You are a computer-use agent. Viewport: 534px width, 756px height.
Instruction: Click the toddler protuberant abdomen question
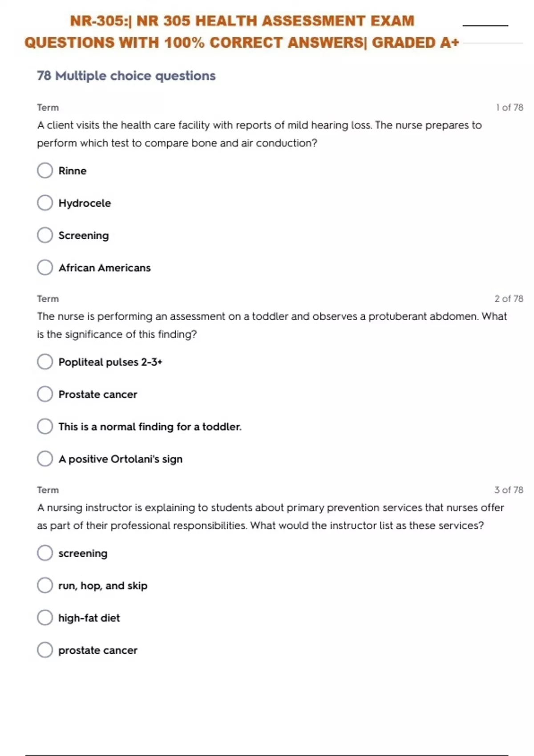coord(271,325)
